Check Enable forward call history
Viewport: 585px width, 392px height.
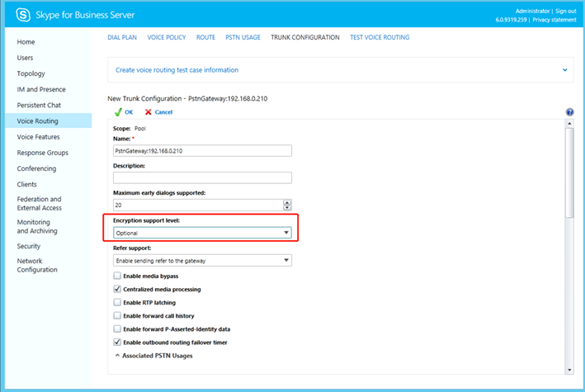coord(117,316)
